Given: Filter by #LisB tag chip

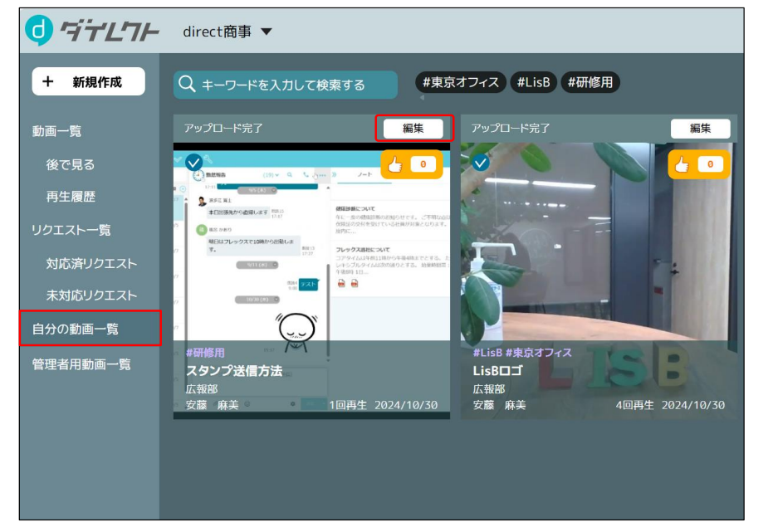Looking at the screenshot, I should coord(533,82).
